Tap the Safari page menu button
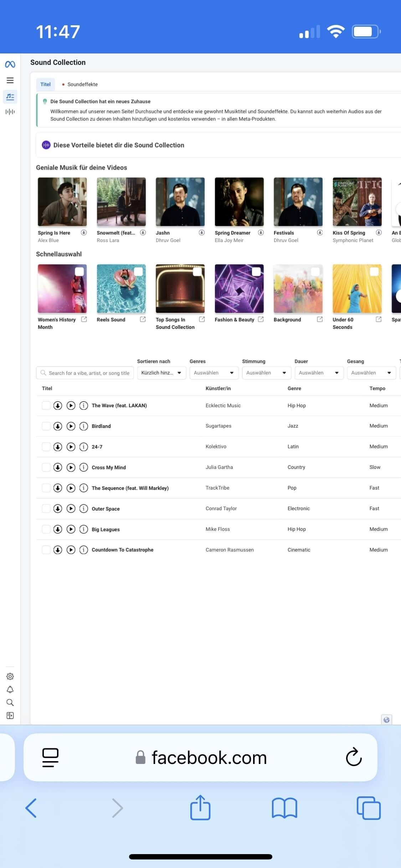The height and width of the screenshot is (868, 401). click(x=50, y=758)
